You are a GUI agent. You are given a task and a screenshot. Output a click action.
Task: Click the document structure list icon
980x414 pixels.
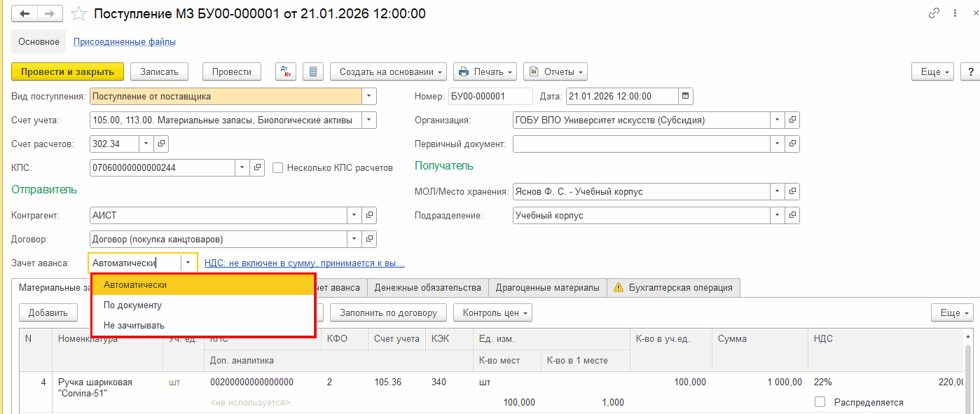pyautogui.click(x=313, y=71)
